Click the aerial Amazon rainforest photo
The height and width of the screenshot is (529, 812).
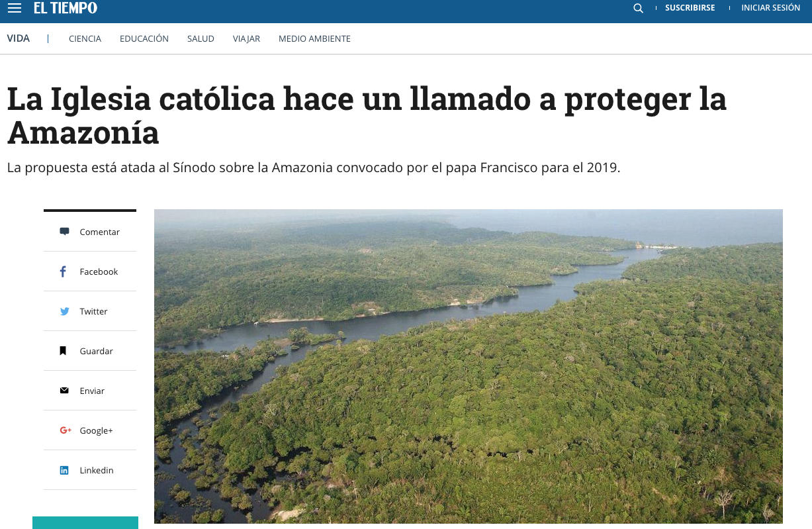coord(468,366)
